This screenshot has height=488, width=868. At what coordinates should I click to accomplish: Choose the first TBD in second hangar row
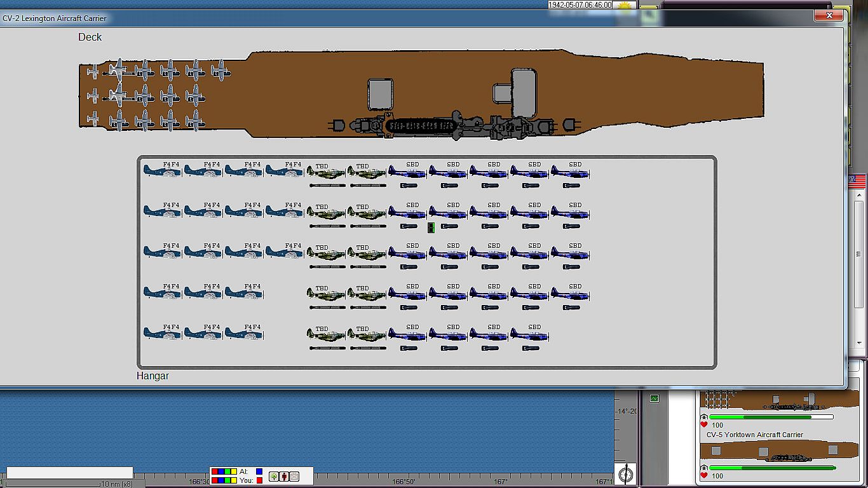327,212
